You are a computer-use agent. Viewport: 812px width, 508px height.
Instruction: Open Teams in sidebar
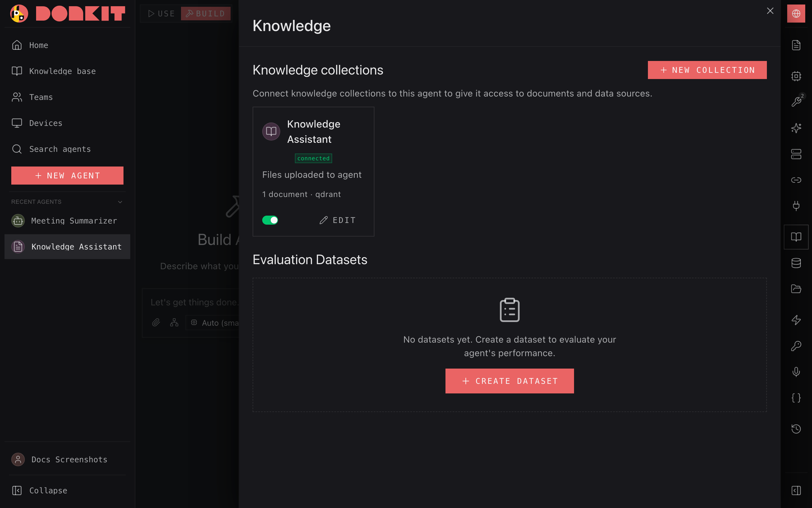(67, 97)
